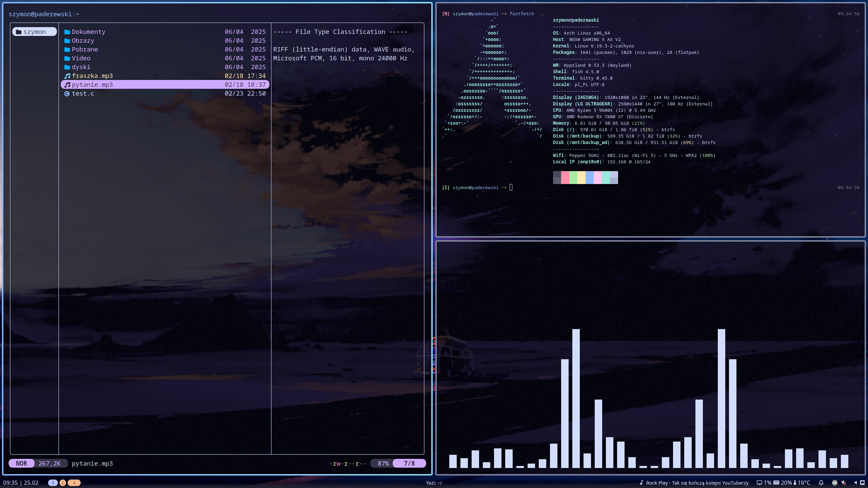Click the C file icon of test.c
The height and width of the screenshot is (488, 868).
click(x=67, y=94)
